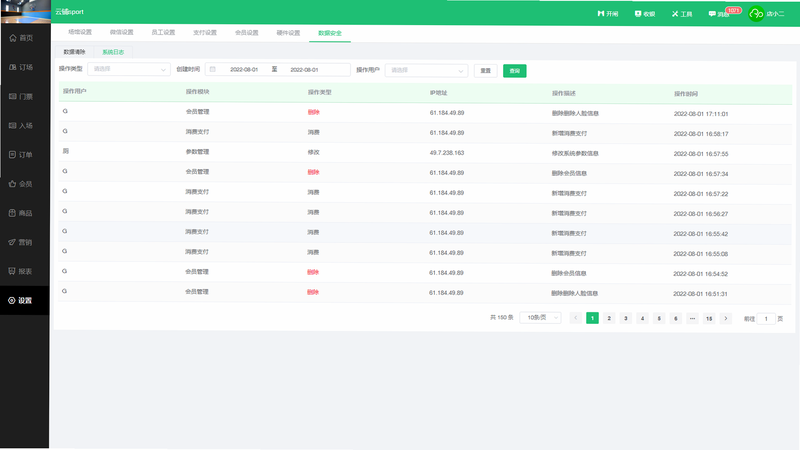Switch to the 场馆设置 tab

coord(80,32)
